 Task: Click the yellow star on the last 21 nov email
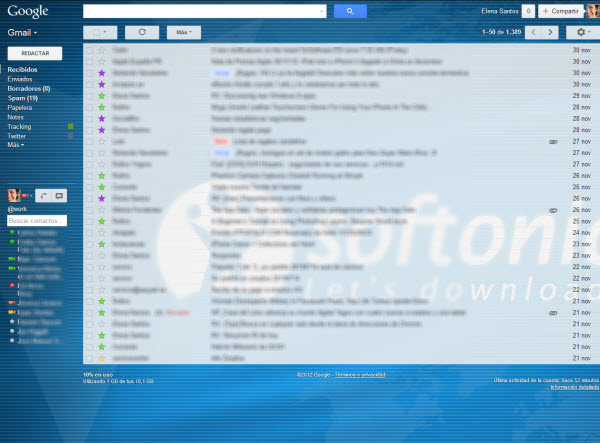click(102, 358)
